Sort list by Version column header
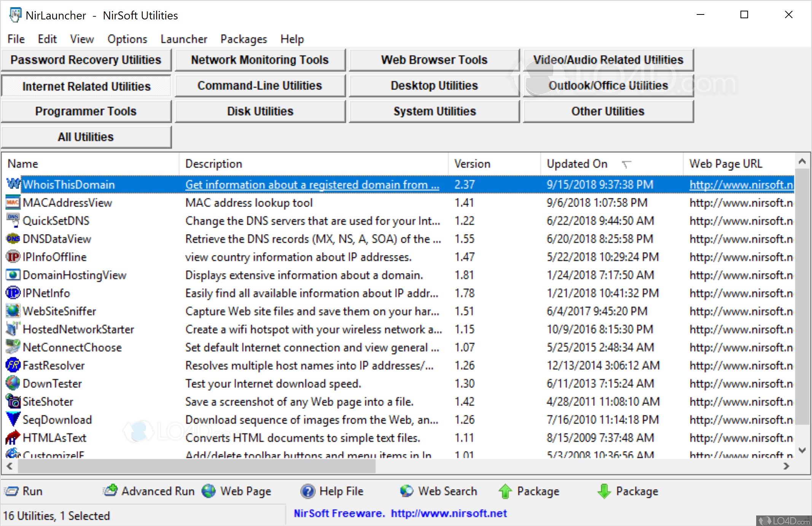 pos(472,164)
